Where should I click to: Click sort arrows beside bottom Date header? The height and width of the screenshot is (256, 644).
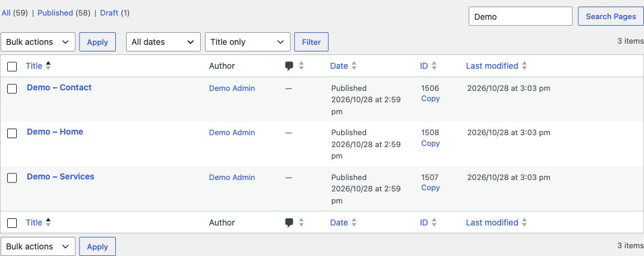click(354, 223)
